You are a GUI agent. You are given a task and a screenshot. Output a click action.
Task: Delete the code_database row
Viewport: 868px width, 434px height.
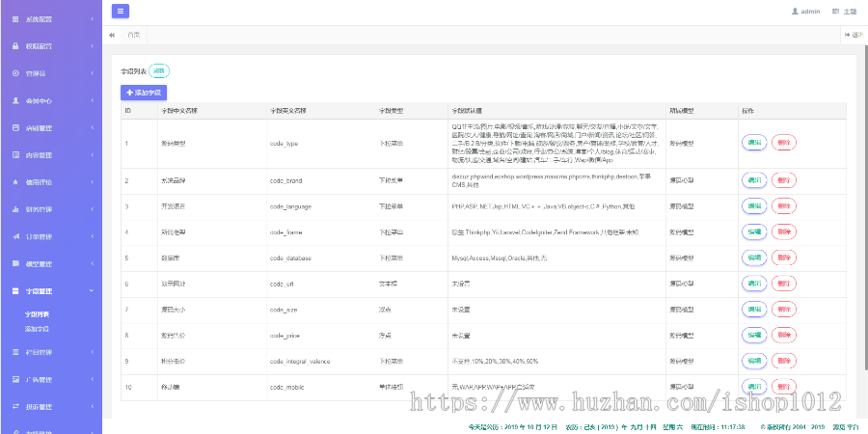(784, 258)
